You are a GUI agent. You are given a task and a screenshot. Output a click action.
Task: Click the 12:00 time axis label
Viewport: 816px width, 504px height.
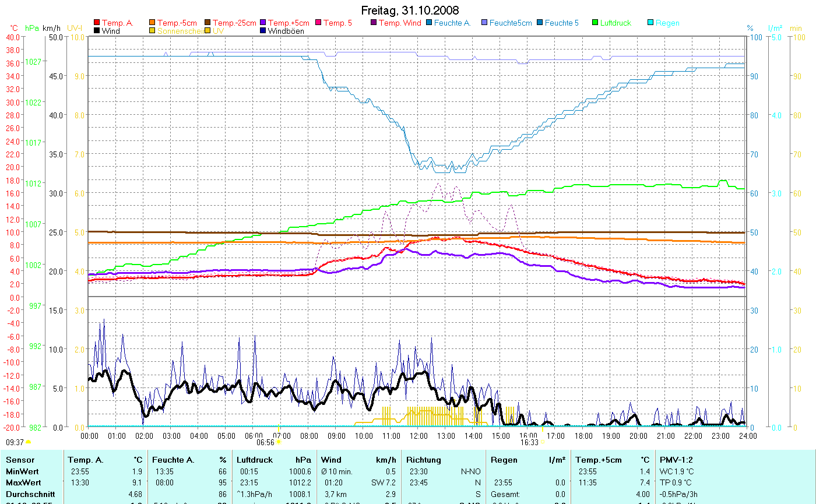pyautogui.click(x=418, y=435)
